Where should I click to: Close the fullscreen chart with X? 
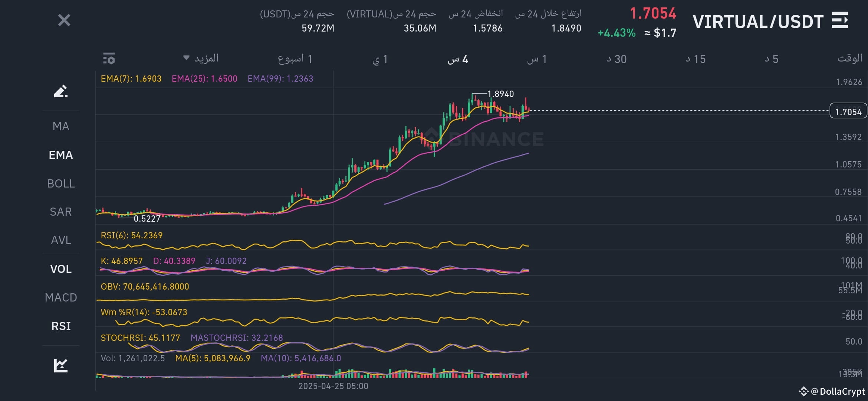pos(64,20)
